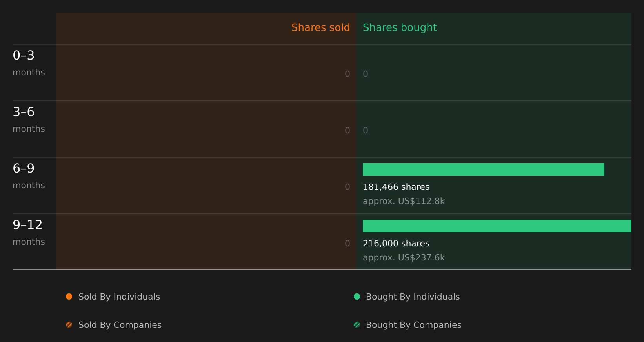
Task: Click the green bar for 6–9 months
Action: [484, 169]
